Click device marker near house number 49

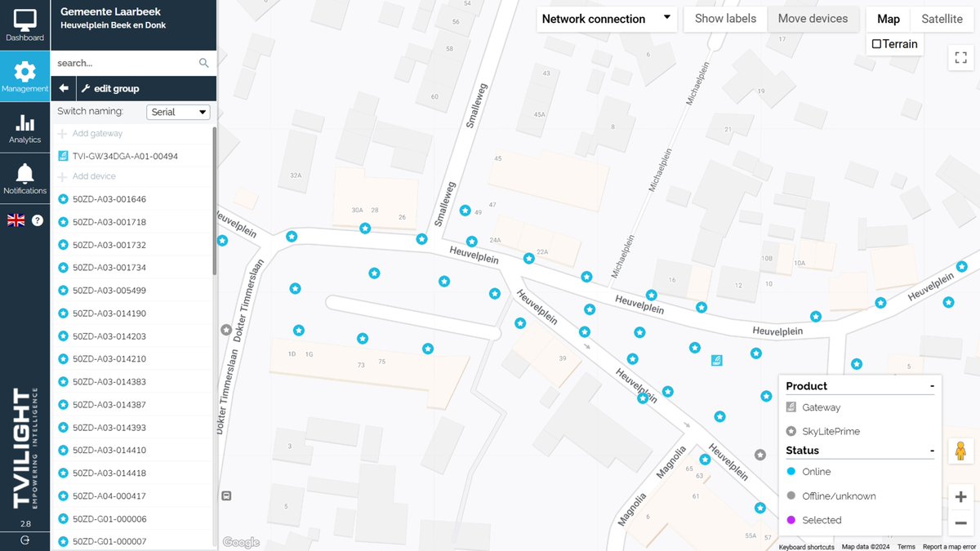pyautogui.click(x=465, y=211)
